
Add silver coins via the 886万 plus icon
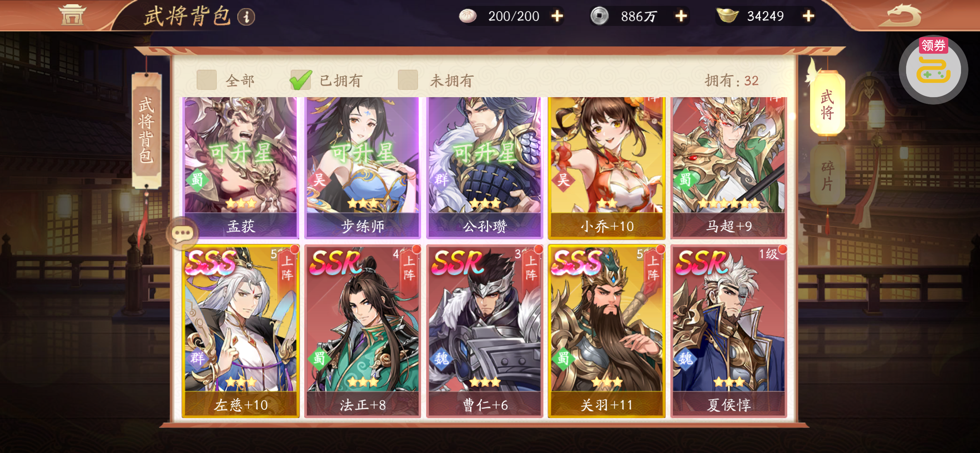click(x=681, y=16)
